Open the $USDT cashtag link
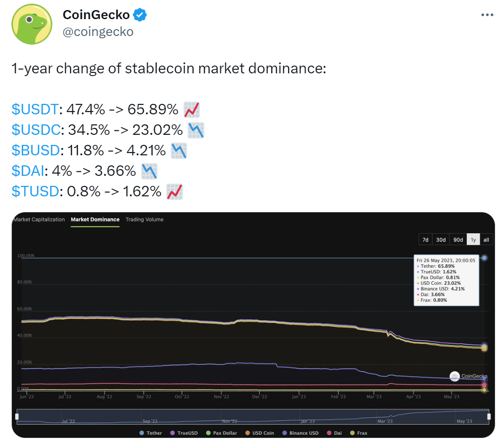 pos(35,109)
